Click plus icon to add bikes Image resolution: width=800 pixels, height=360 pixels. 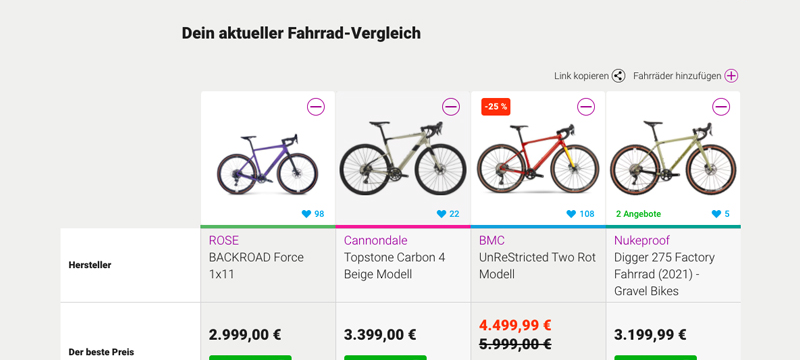(732, 76)
